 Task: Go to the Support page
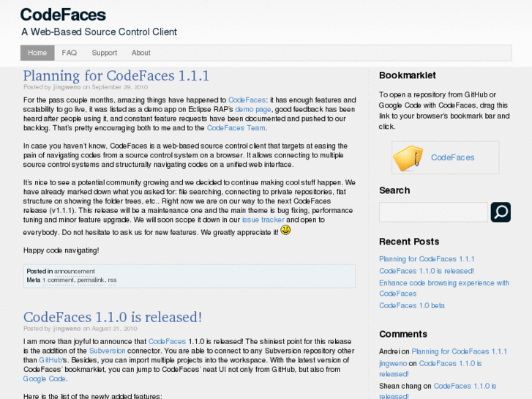pos(104,53)
